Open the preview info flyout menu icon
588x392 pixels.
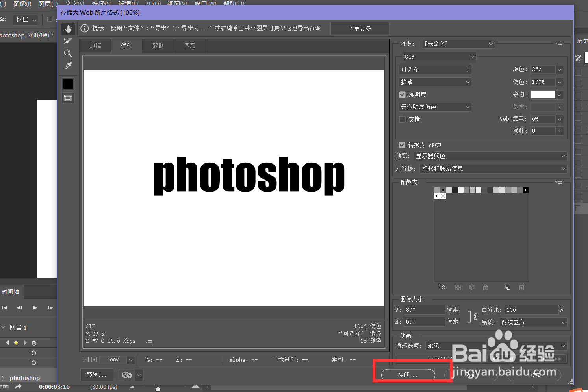[x=148, y=342]
